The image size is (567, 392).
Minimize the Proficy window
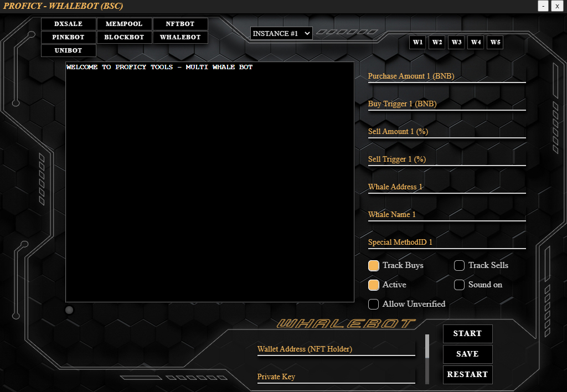[x=543, y=6]
